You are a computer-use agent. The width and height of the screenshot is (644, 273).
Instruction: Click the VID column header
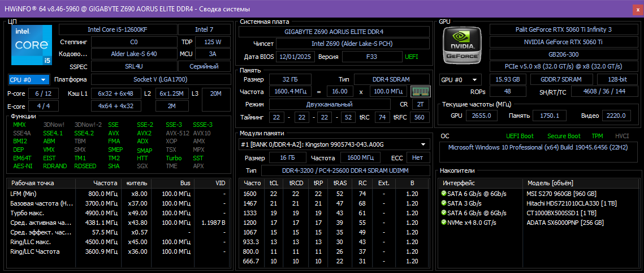[x=210, y=183]
